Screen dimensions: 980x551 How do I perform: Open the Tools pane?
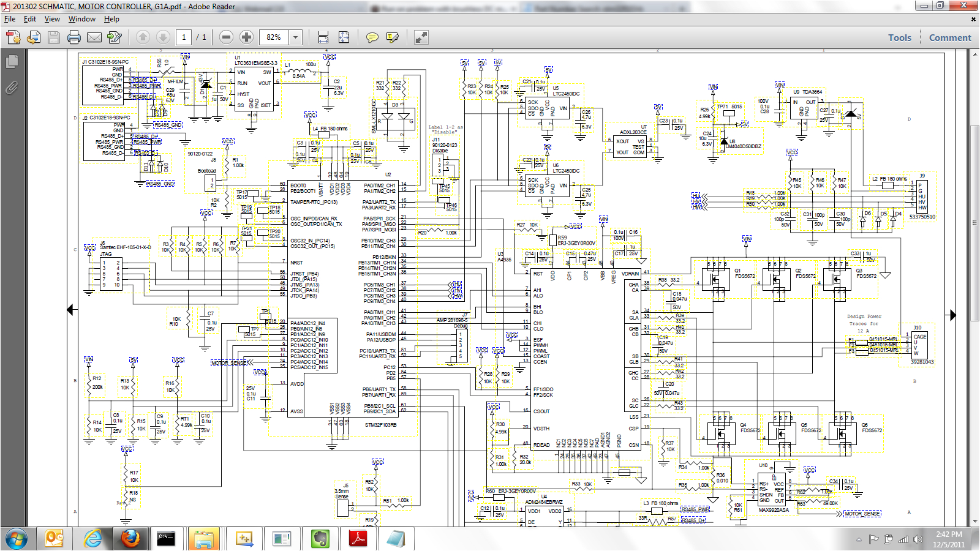pos(899,37)
